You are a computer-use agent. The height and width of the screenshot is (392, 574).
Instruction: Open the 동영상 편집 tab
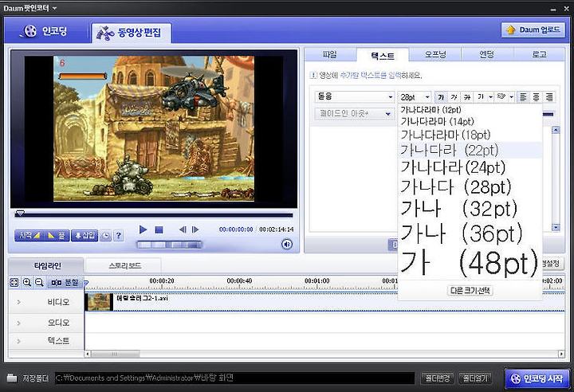pyautogui.click(x=131, y=33)
